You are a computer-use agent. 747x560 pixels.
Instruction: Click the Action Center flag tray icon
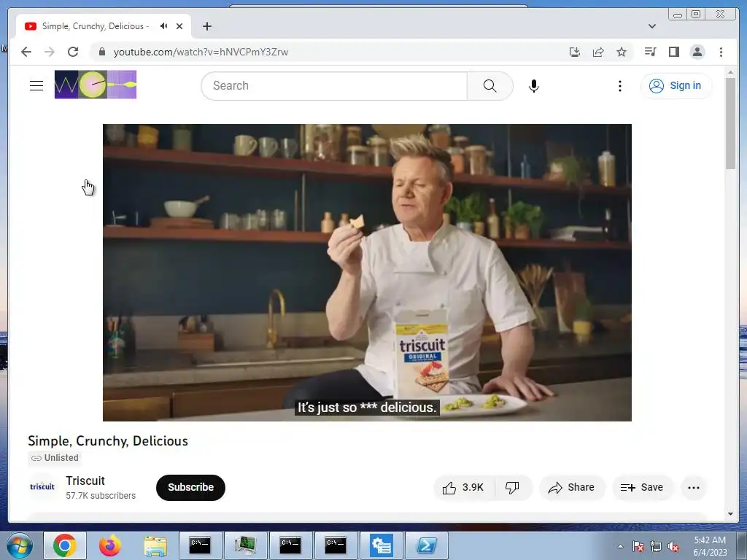click(x=638, y=547)
